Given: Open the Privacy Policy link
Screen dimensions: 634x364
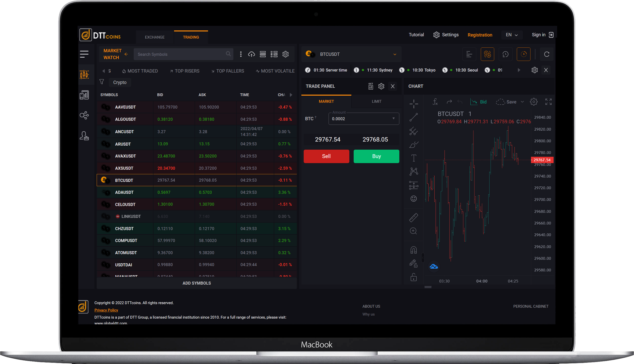Looking at the screenshot, I should (106, 310).
